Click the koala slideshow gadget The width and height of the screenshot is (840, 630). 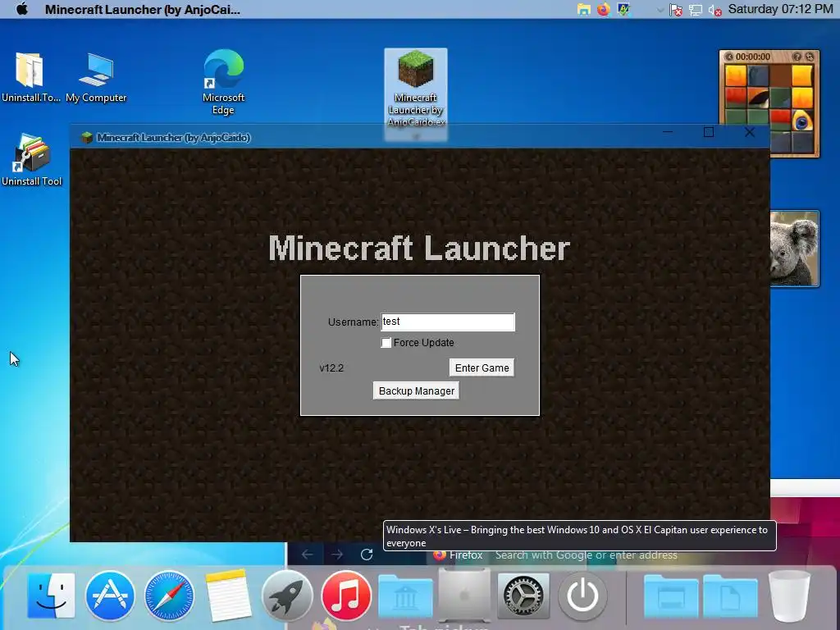(x=794, y=248)
